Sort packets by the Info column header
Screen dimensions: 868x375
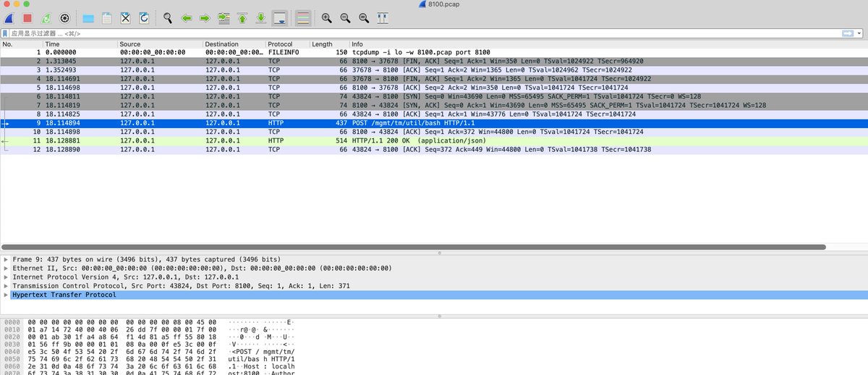(x=608, y=44)
